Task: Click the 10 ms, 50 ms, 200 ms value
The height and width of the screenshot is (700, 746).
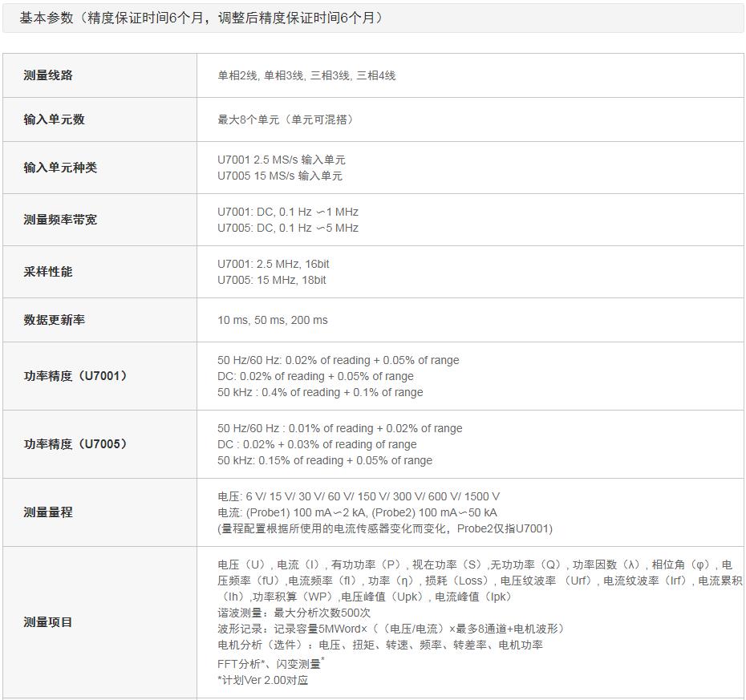Action: [272, 320]
